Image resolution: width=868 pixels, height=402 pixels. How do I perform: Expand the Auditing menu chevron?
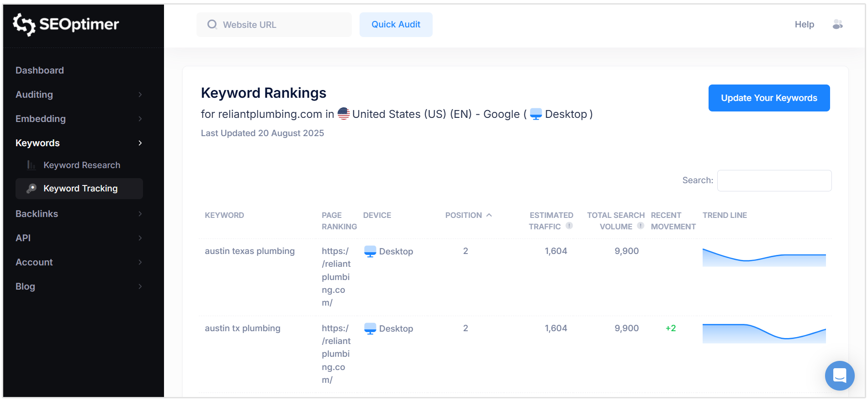(140, 95)
